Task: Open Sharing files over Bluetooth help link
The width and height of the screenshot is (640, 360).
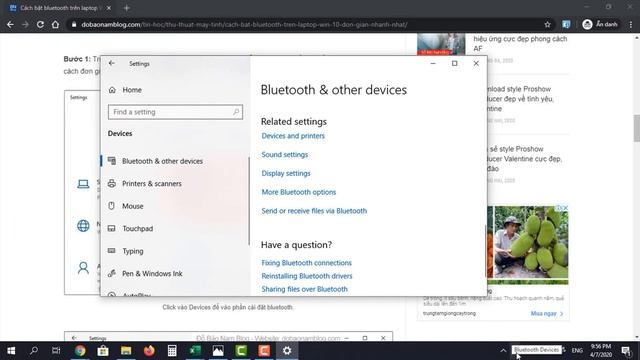Action: point(304,289)
